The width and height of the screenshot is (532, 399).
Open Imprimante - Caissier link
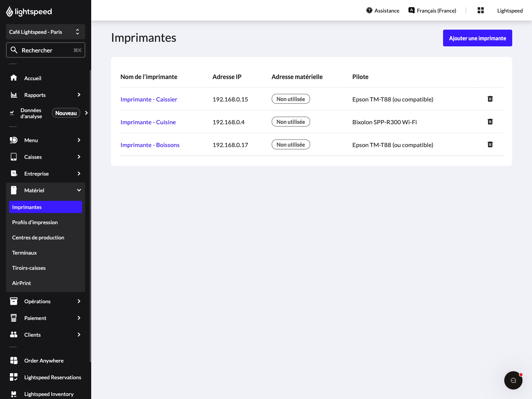point(149,99)
